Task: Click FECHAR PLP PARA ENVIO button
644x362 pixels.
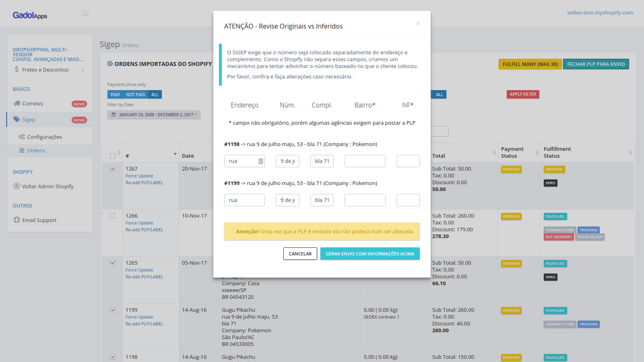Action: point(596,64)
